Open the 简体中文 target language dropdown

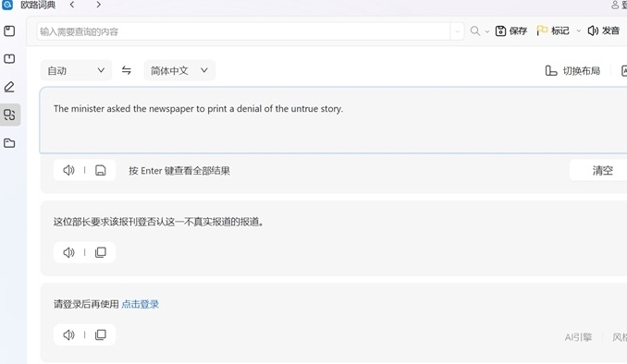179,71
